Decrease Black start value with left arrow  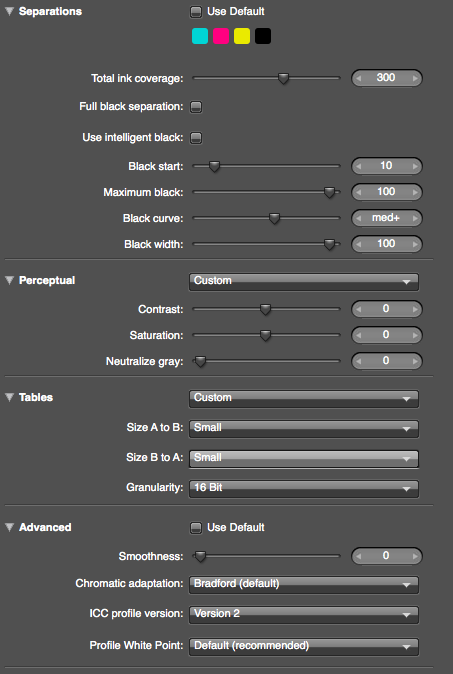coord(358,166)
